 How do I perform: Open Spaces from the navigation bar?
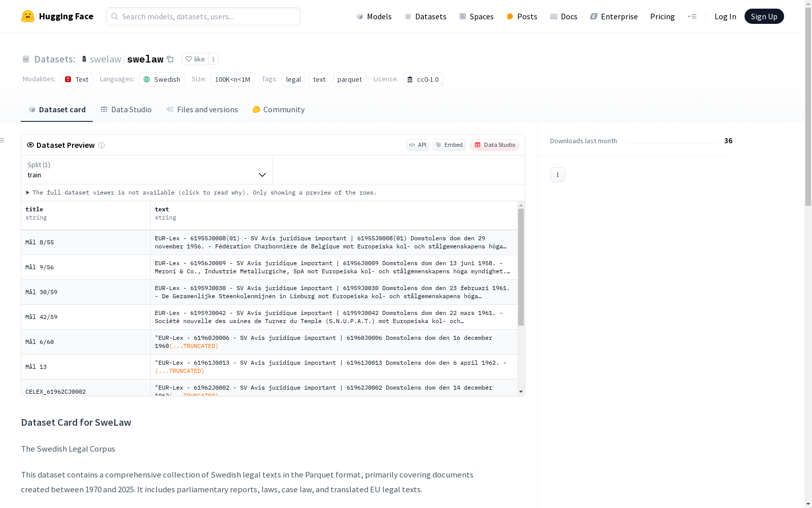pyautogui.click(x=477, y=16)
